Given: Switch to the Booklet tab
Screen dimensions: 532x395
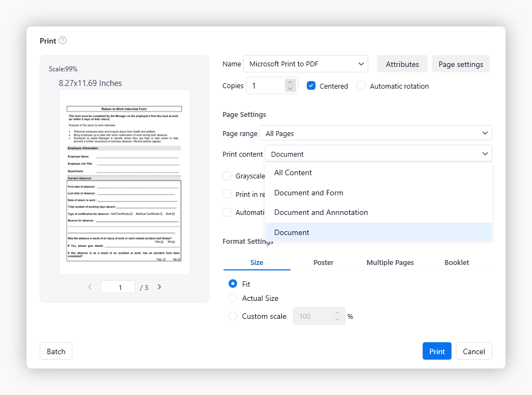Looking at the screenshot, I should pos(456,262).
